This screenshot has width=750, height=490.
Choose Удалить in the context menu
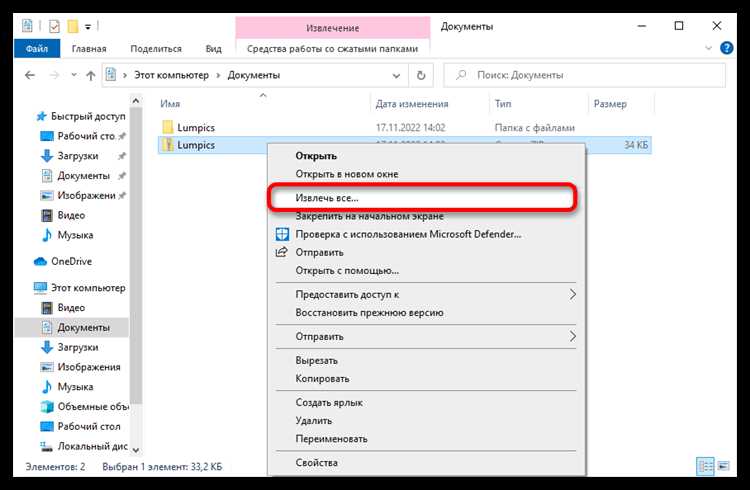click(x=313, y=421)
